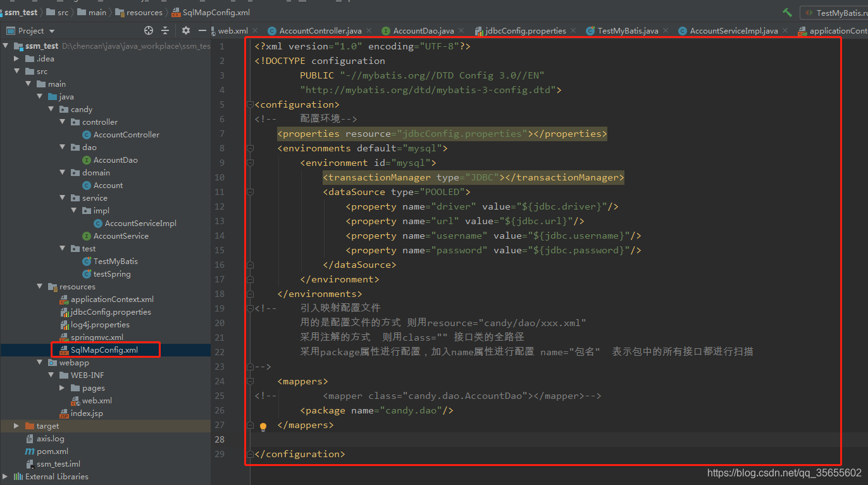Select jdbcConfig.properties in the project tree
Viewport: 868px width, 485px height.
pyautogui.click(x=111, y=312)
